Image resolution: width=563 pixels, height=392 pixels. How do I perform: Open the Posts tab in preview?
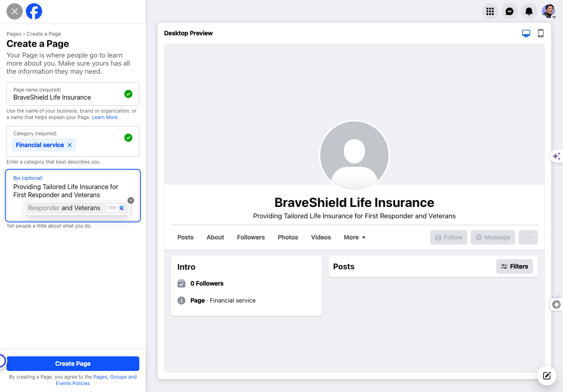pos(186,237)
